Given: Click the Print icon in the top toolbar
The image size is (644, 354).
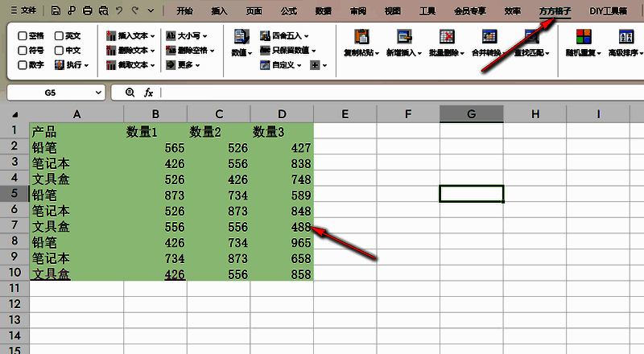Looking at the screenshot, I should click(x=87, y=11).
